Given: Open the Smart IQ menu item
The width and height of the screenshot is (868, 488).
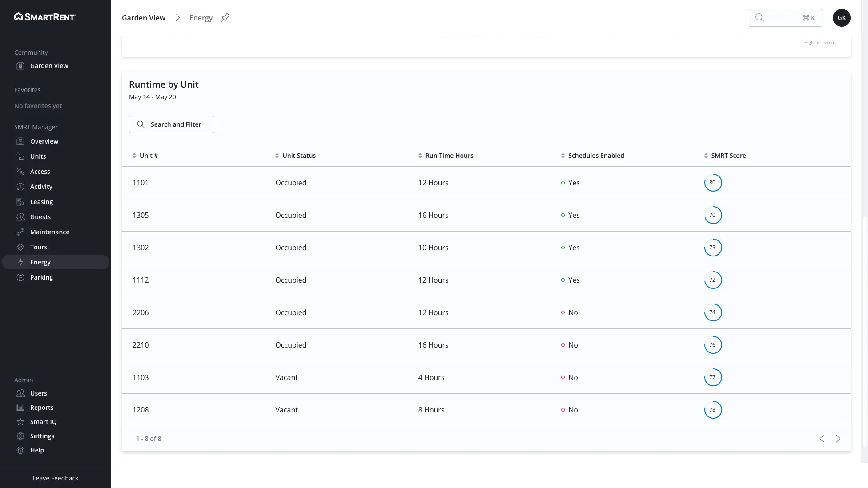Looking at the screenshot, I should click(x=56, y=422).
